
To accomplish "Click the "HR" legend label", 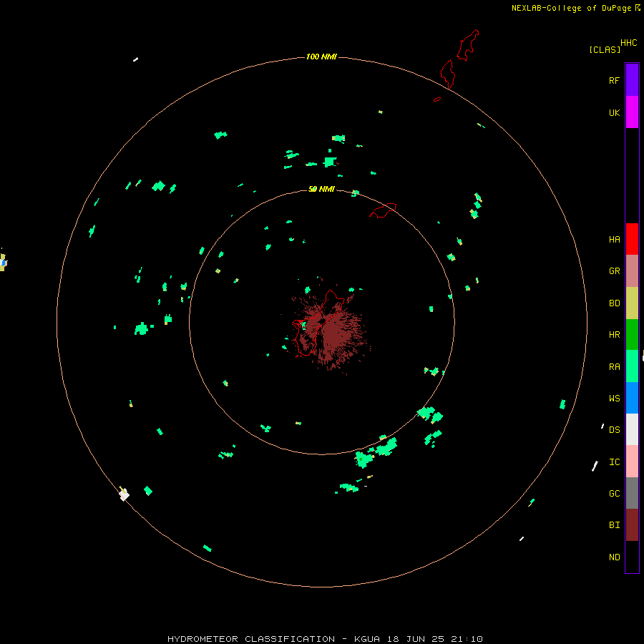I will click(x=614, y=335).
